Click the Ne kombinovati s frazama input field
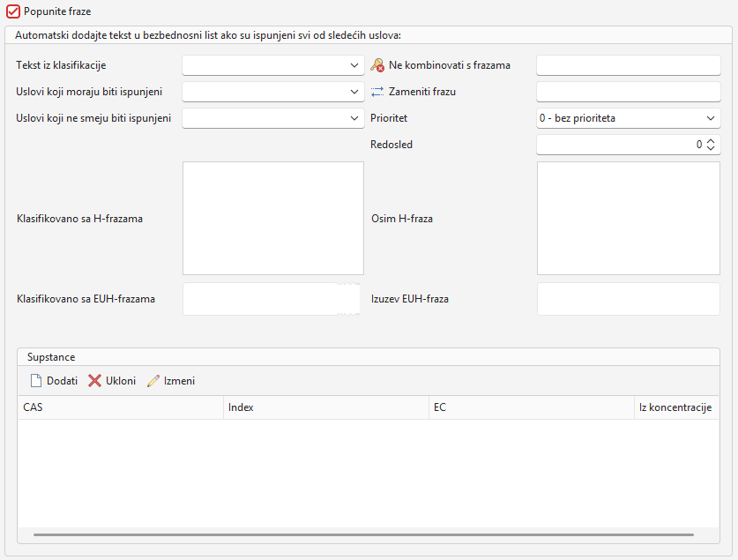 (629, 65)
